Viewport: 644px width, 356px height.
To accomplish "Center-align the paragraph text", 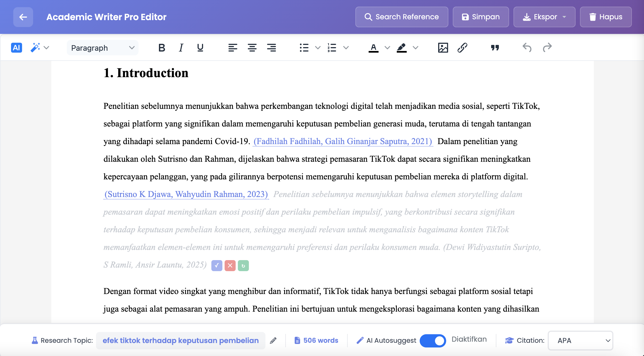I will [x=252, y=48].
